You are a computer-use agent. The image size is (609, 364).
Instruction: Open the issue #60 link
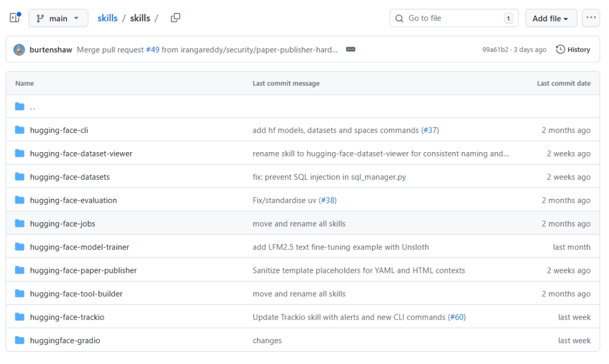coord(457,317)
